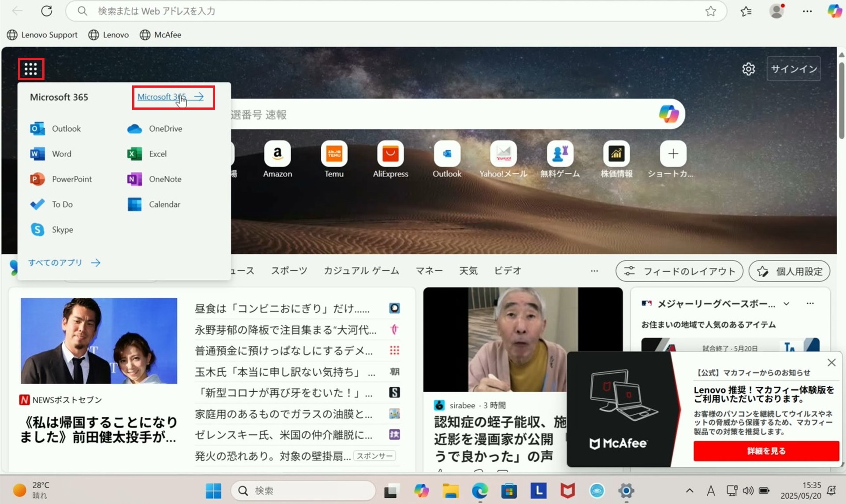
Task: Open Copilot sidebar from the toolbar
Action: [x=835, y=11]
